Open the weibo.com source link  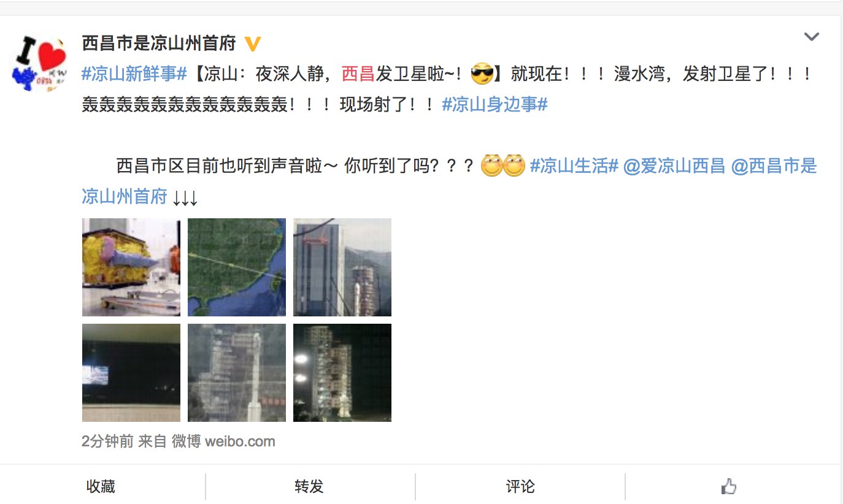click(240, 441)
